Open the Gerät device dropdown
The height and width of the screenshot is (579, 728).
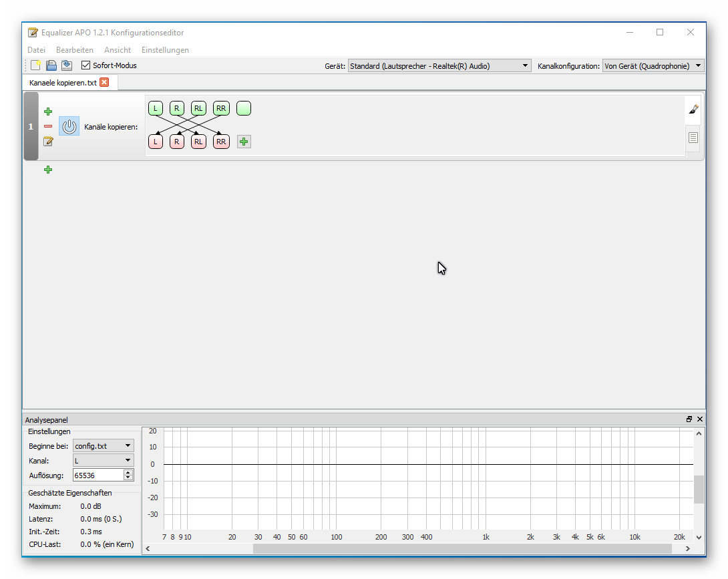524,65
